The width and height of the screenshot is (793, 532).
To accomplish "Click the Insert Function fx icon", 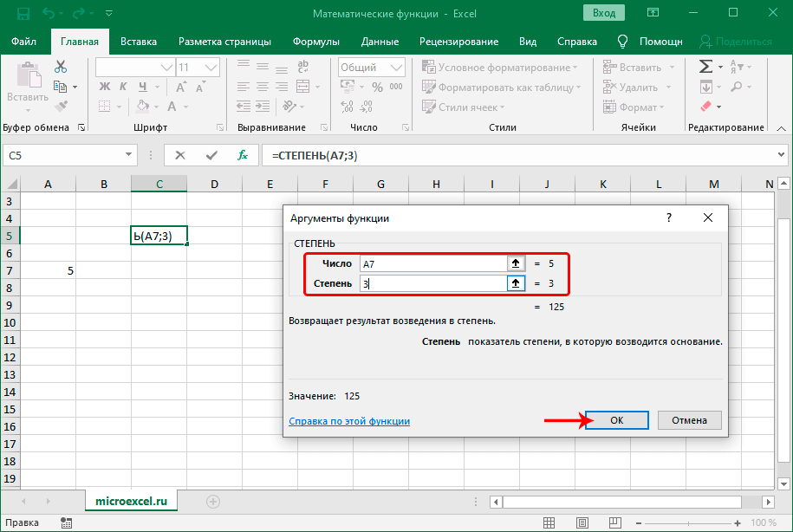I will coord(244,155).
